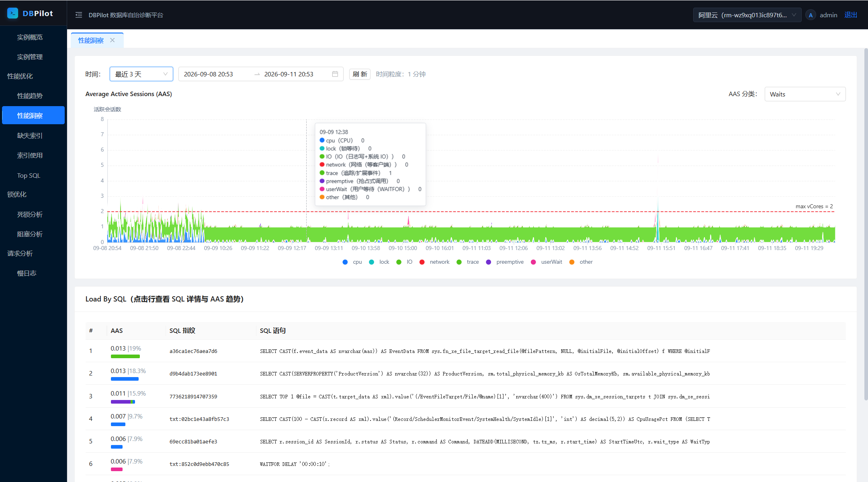868x482 pixels.
Task: Toggle trace series in chart legend
Action: tap(468, 262)
